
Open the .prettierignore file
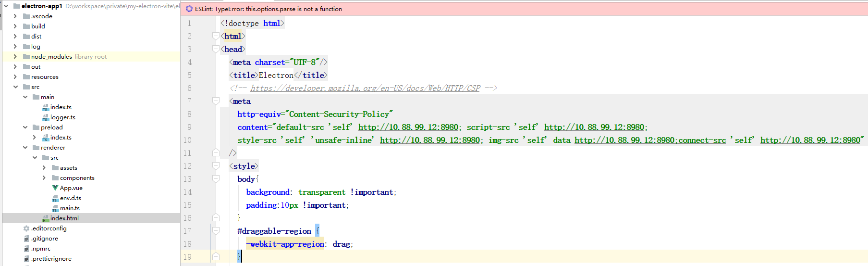[51, 259]
